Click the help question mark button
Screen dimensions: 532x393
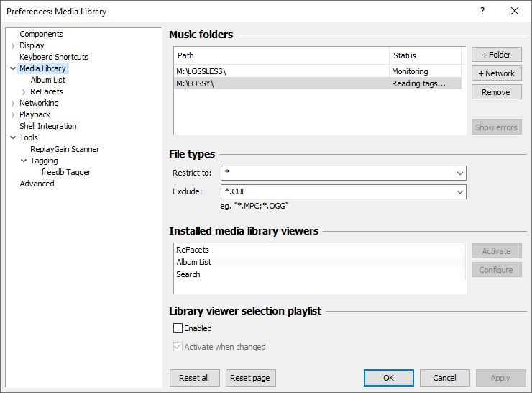pyautogui.click(x=482, y=11)
